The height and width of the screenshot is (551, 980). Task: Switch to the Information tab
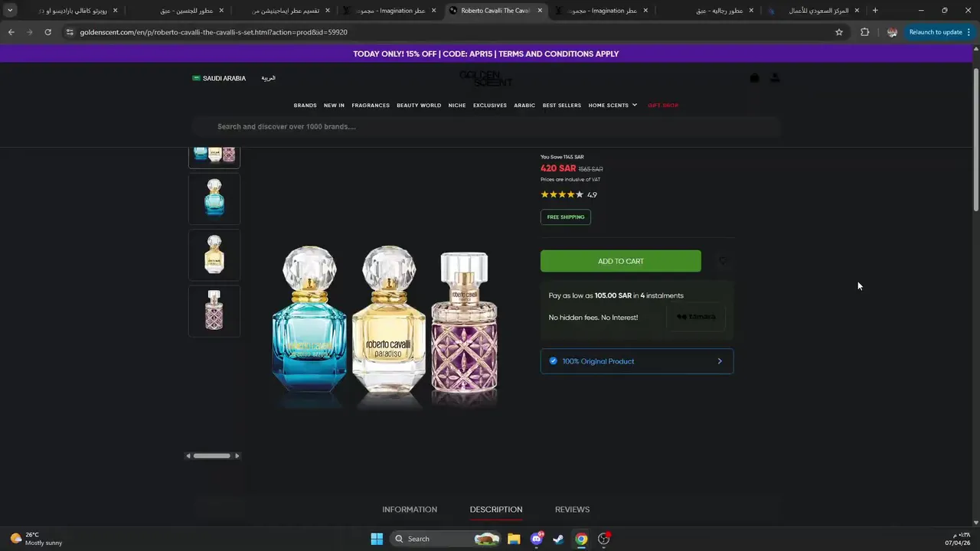(x=410, y=510)
